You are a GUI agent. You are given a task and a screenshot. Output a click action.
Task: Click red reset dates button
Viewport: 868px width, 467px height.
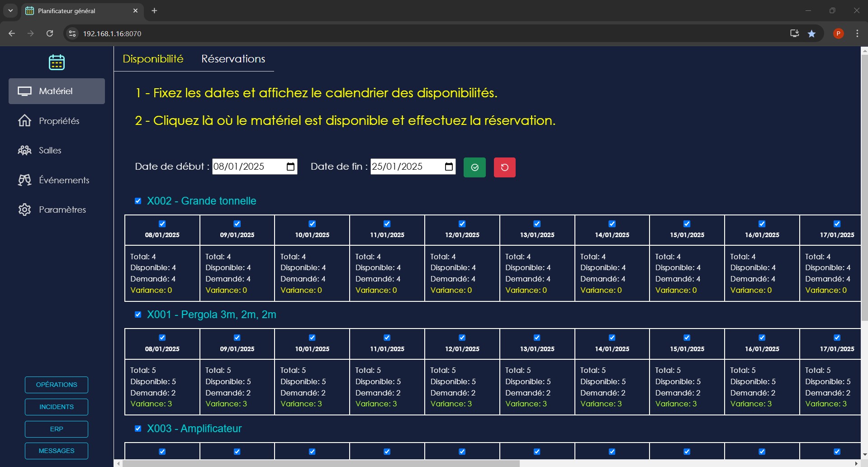point(504,167)
